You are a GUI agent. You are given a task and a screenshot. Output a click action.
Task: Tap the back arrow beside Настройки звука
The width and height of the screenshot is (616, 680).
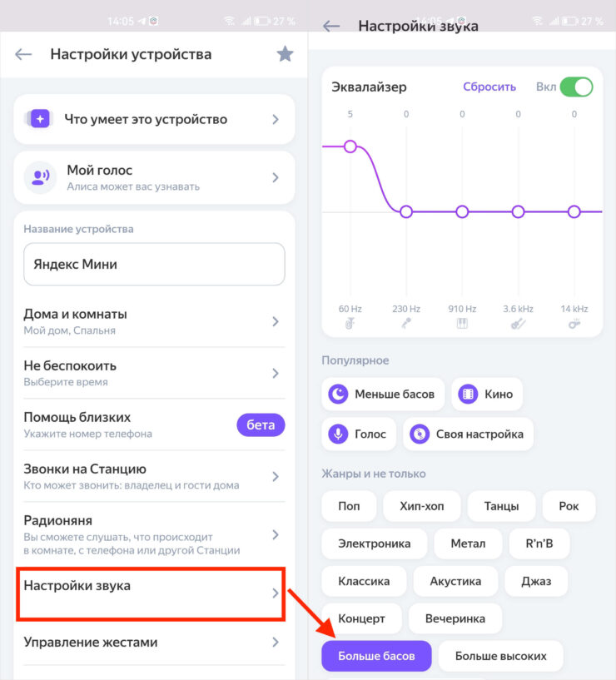tap(331, 26)
